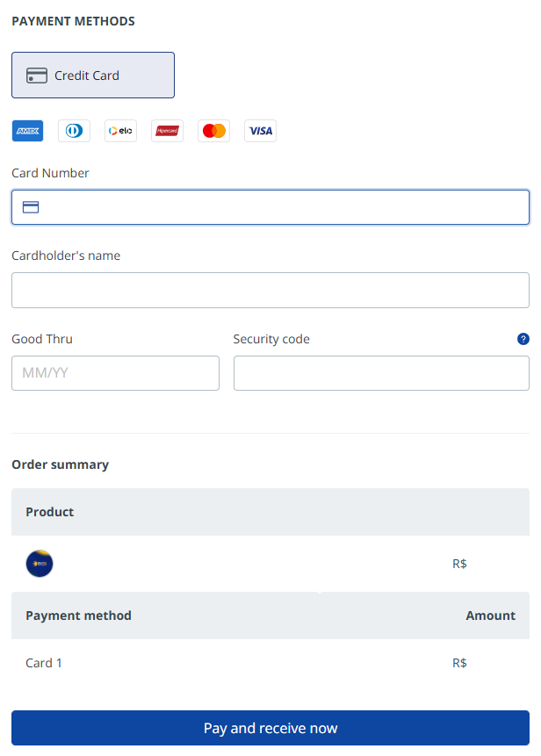This screenshot has width=541, height=756.
Task: Click the Elo card brand logo
Action: pos(120,131)
